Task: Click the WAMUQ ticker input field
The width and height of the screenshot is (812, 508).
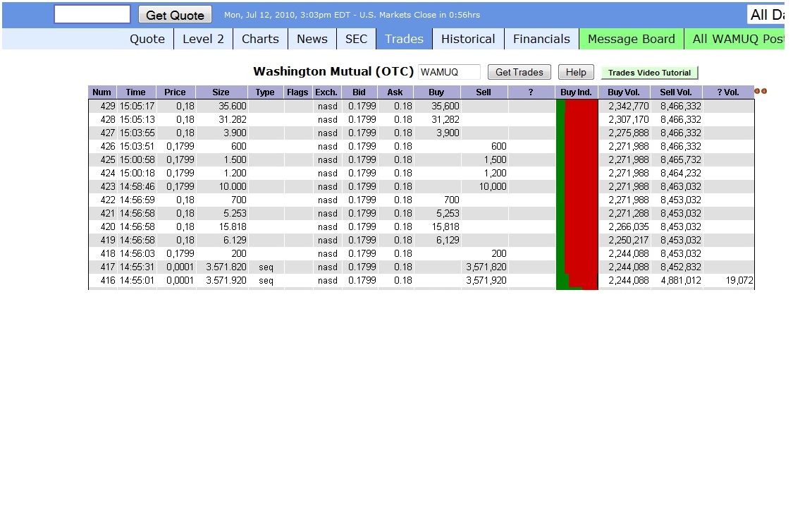Action: (449, 72)
